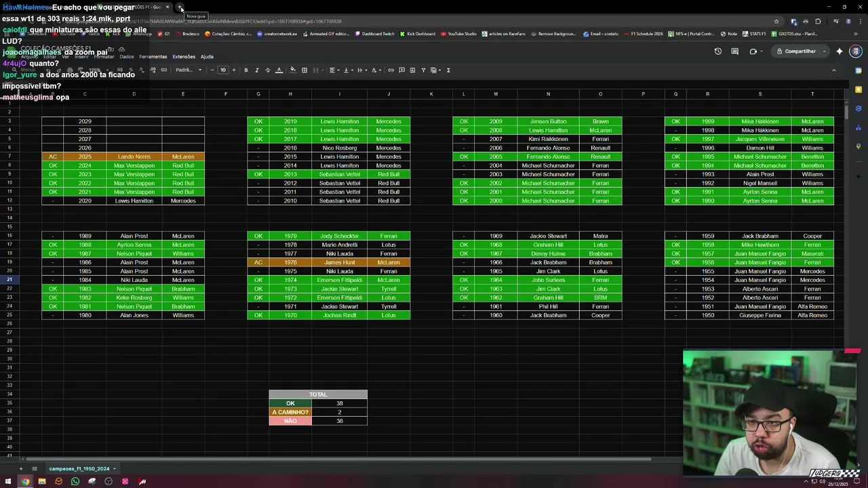Open the Dados menu

click(x=127, y=57)
